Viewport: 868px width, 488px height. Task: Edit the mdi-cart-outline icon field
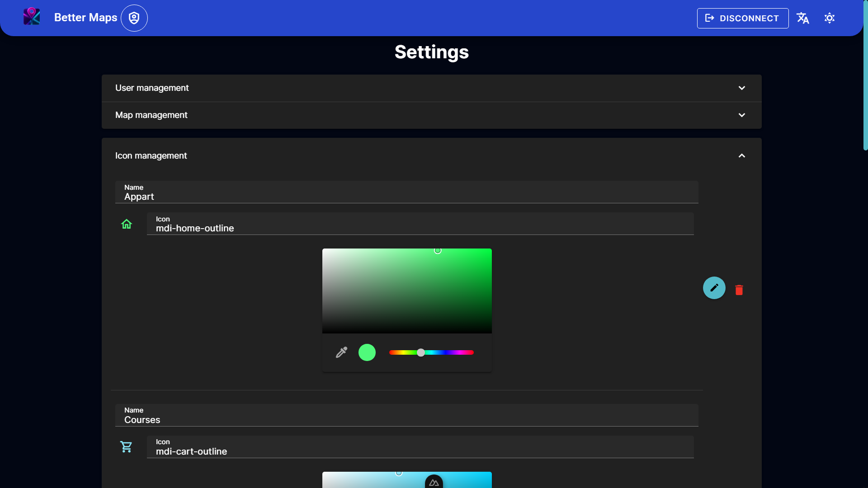click(x=420, y=451)
